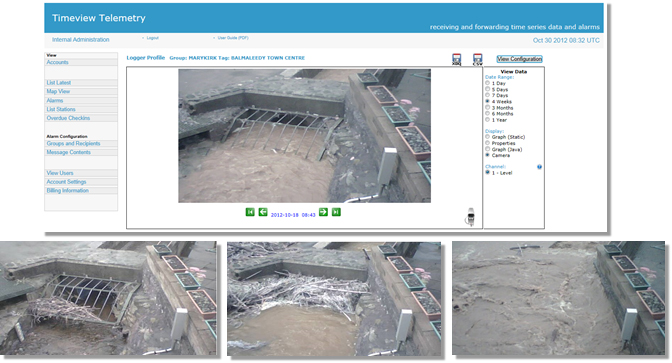This screenshot has height=363, width=672.
Task: Open the Channel help question icon
Action: click(x=539, y=167)
